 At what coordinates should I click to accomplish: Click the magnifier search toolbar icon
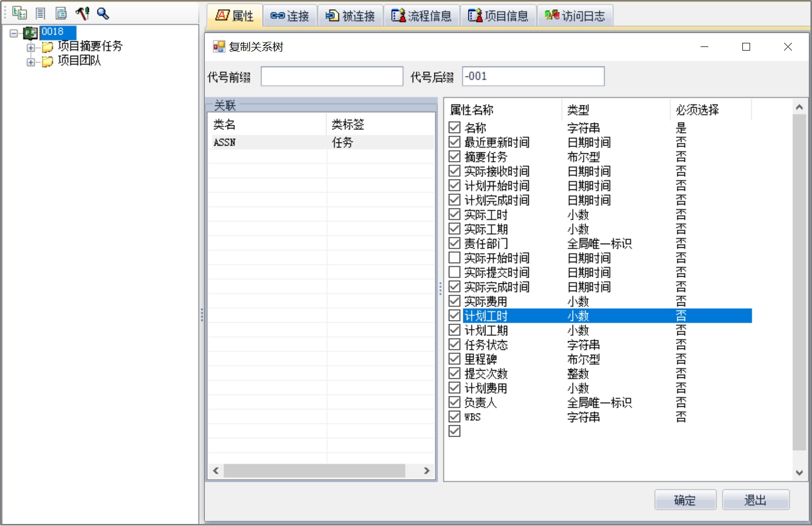click(103, 13)
